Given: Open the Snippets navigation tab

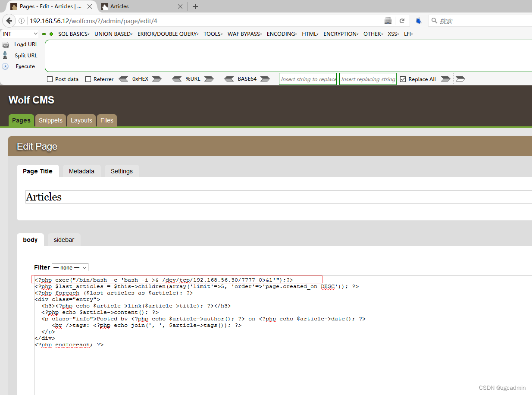Looking at the screenshot, I should coord(50,120).
